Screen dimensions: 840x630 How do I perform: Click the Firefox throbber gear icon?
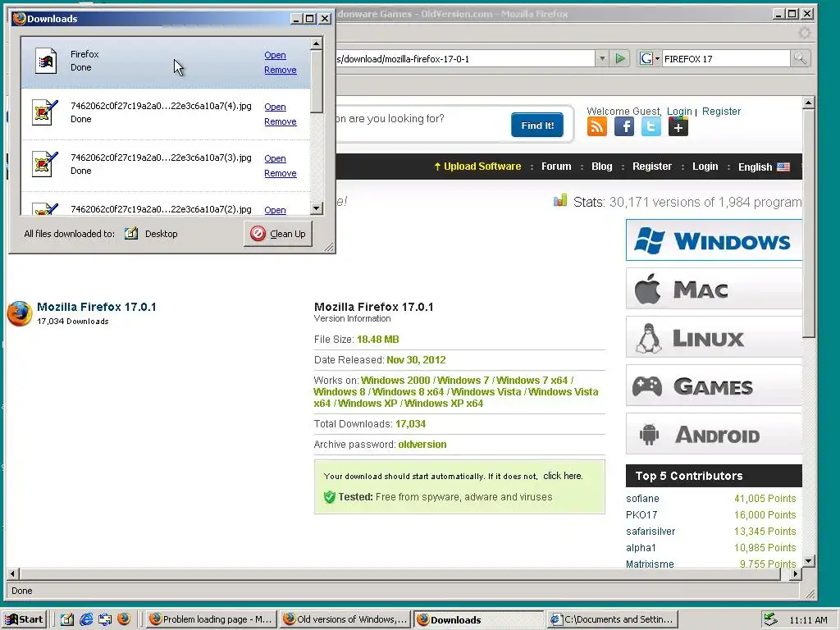tap(805, 33)
